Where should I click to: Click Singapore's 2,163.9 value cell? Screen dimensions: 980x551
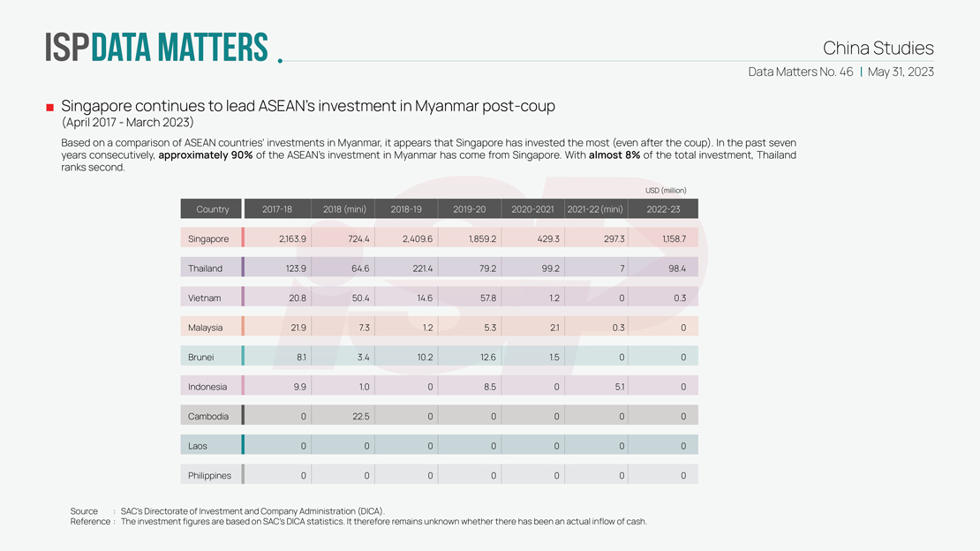(x=292, y=238)
